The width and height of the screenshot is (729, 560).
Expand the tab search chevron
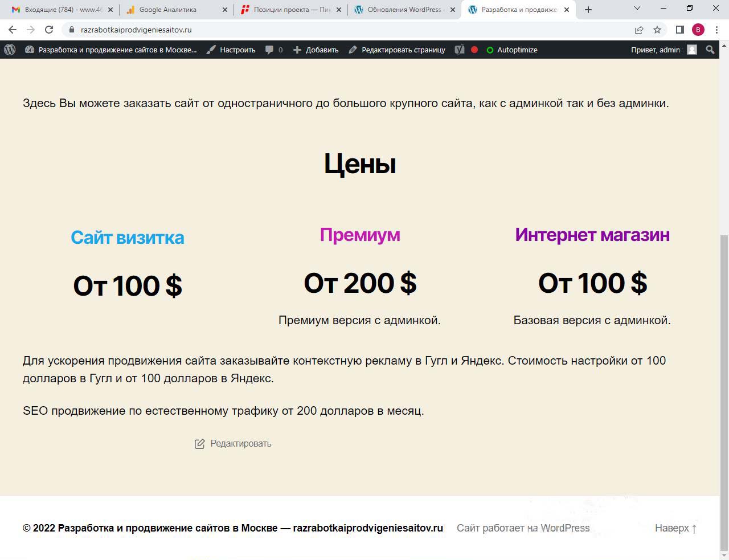point(637,9)
